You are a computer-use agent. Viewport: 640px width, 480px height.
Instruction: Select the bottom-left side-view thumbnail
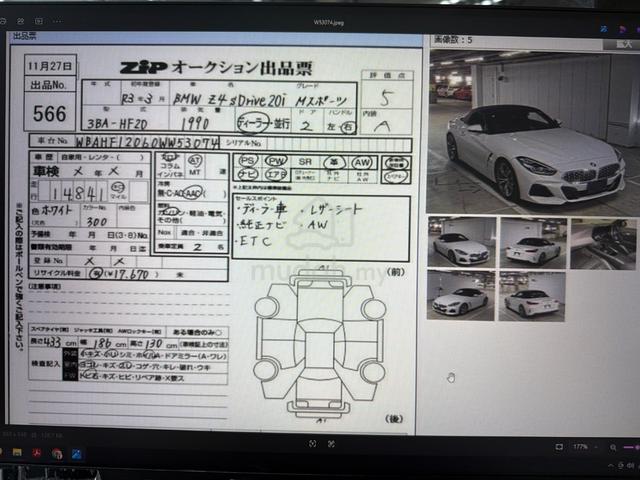click(x=461, y=295)
